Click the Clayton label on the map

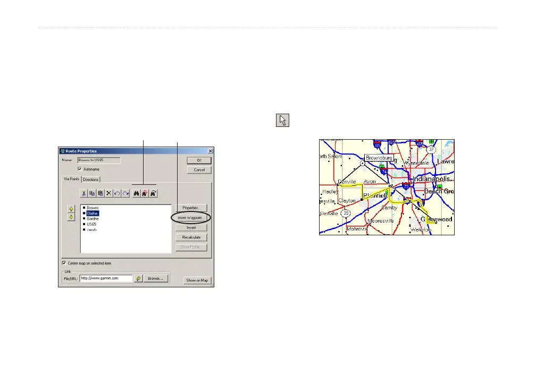point(347,201)
